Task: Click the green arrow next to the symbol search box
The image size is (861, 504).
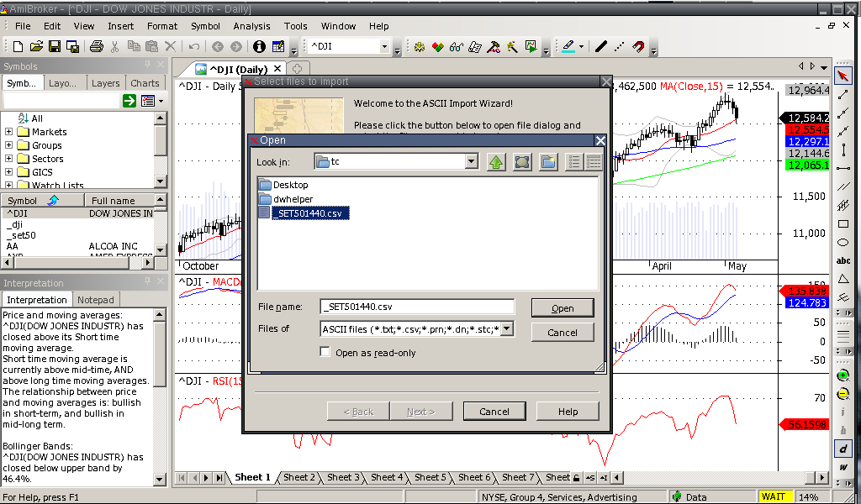Action: tap(129, 101)
